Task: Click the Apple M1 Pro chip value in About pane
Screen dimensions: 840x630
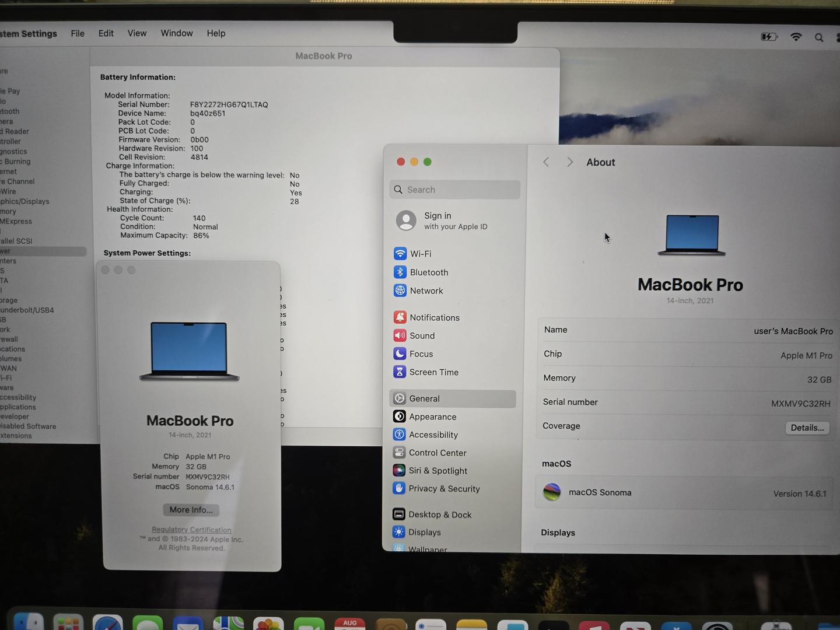Action: [x=806, y=355]
